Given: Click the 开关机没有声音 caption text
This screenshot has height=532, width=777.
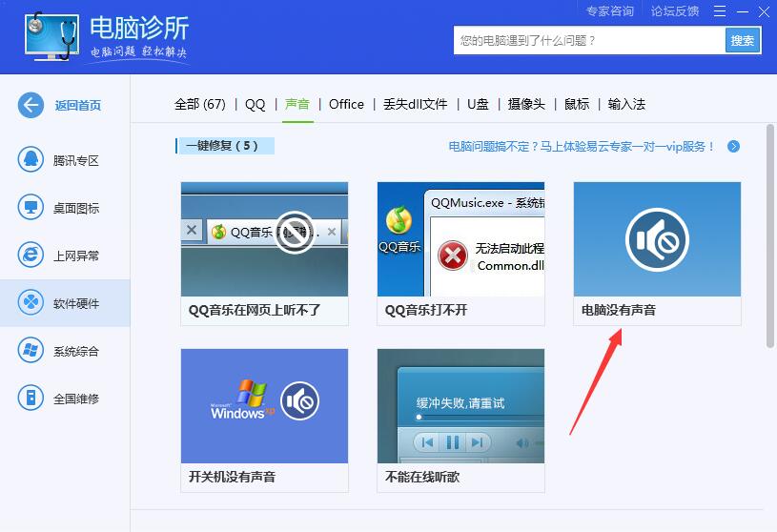Looking at the screenshot, I should pos(232,477).
